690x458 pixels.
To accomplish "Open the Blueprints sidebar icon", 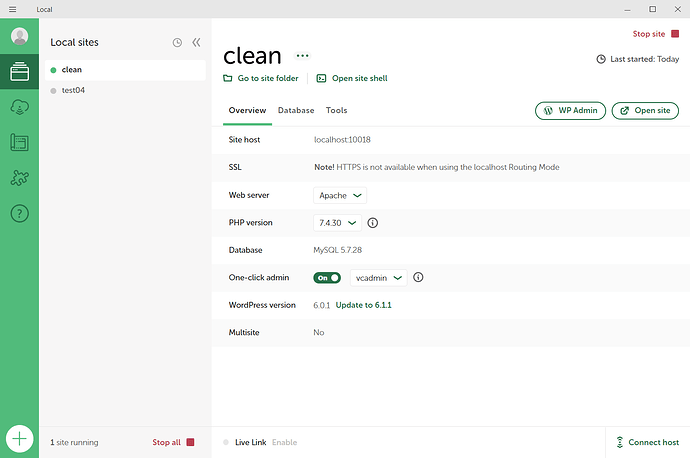I will coord(19,143).
